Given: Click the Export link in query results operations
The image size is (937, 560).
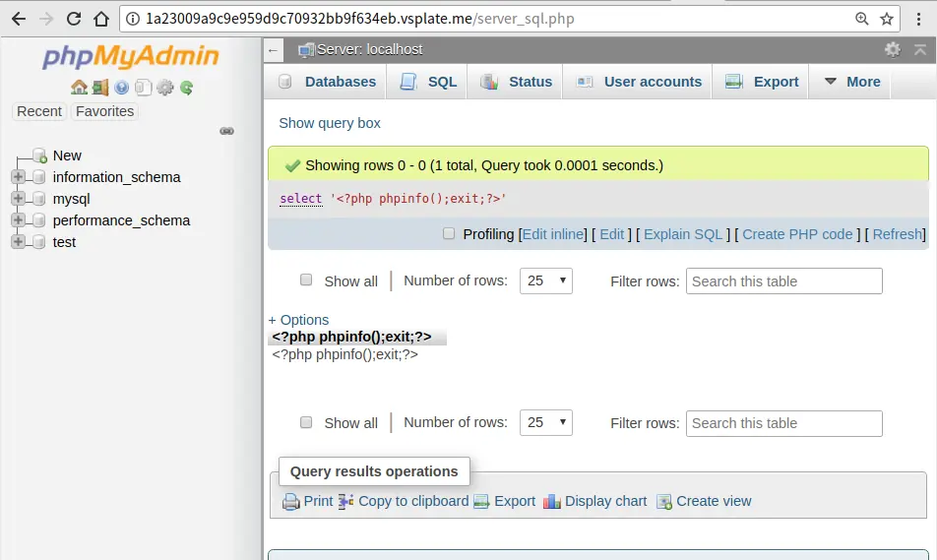Looking at the screenshot, I should 515,501.
